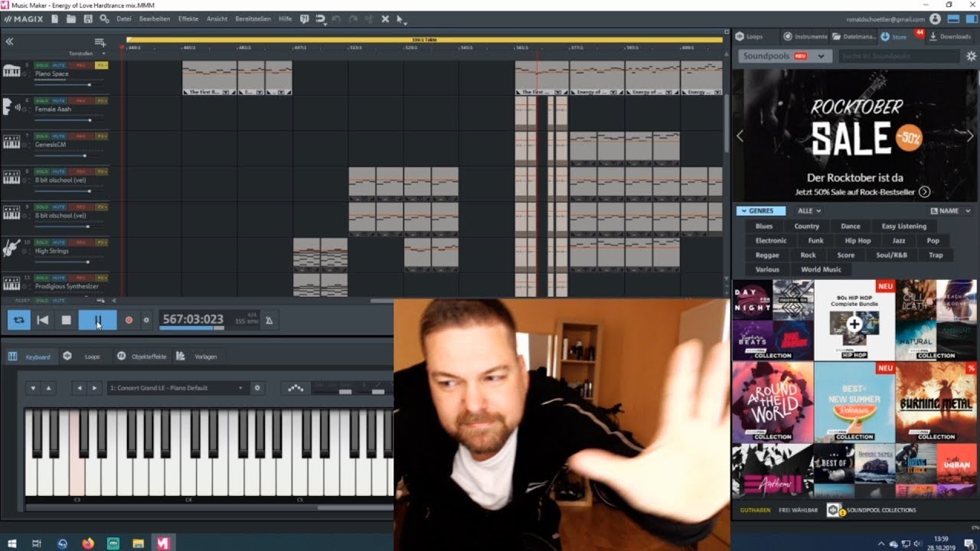Viewport: 980px width, 551px height.
Task: Mute the High Strings track
Action: click(58, 243)
